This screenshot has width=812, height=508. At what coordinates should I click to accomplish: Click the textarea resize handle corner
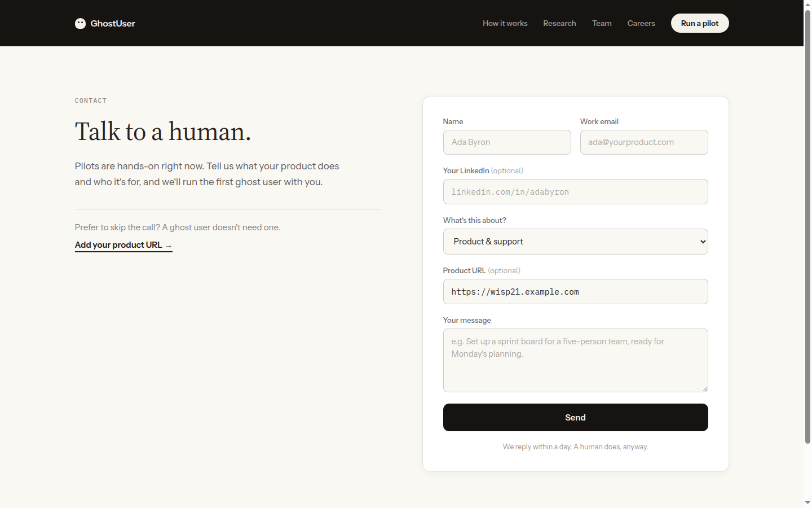tap(705, 389)
